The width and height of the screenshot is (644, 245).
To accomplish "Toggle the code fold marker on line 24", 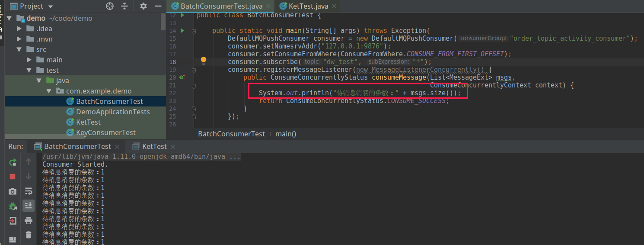I will 194,109.
